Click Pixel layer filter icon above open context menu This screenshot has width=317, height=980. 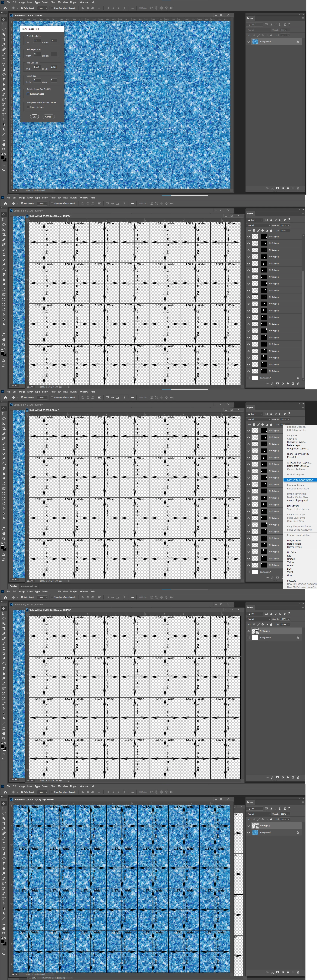(x=266, y=414)
